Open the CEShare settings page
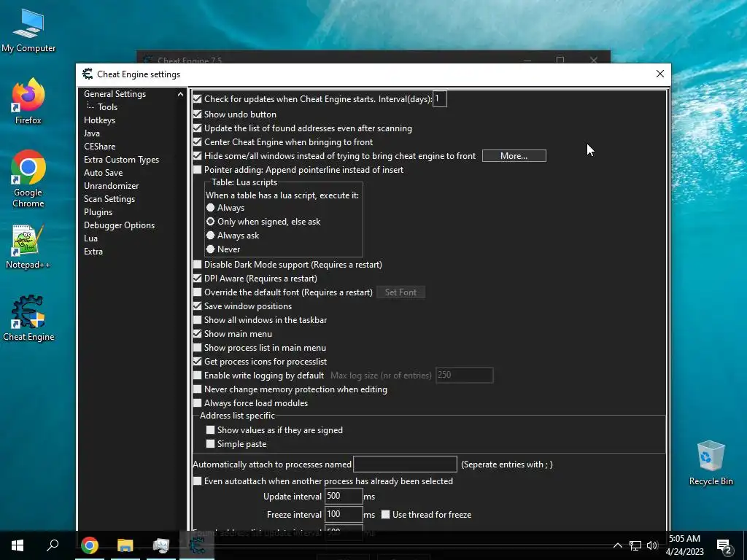Viewport: 747px width, 560px height. tap(99, 146)
